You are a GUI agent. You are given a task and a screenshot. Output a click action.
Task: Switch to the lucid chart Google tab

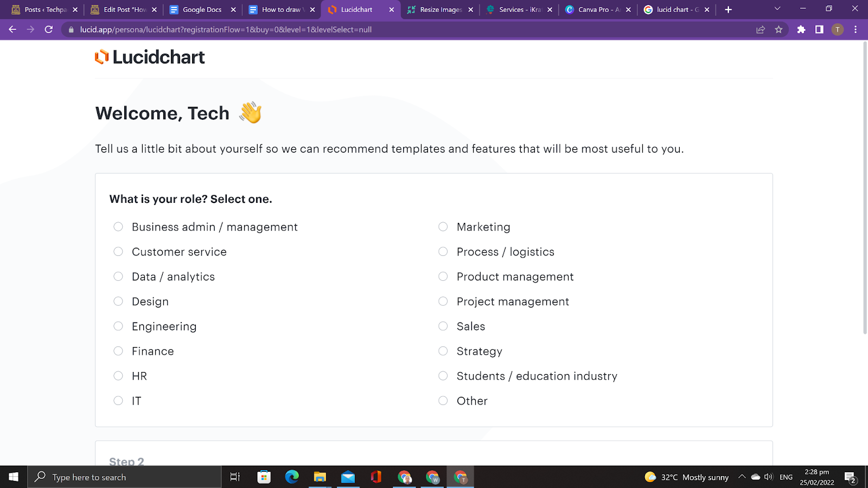677,9
